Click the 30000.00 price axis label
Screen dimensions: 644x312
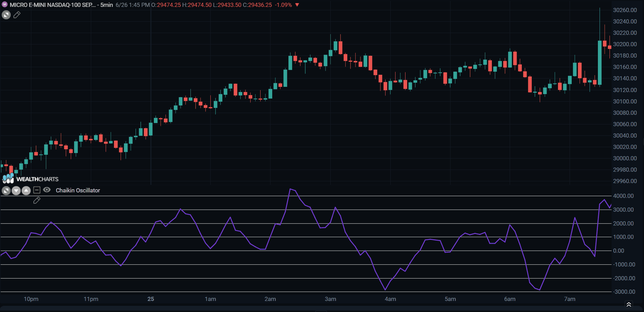(625, 158)
